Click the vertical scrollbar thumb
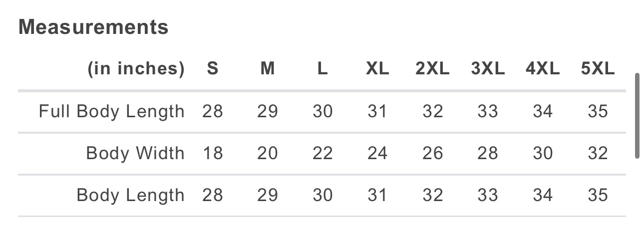Viewport: 644px width, 229px height. 637,116
